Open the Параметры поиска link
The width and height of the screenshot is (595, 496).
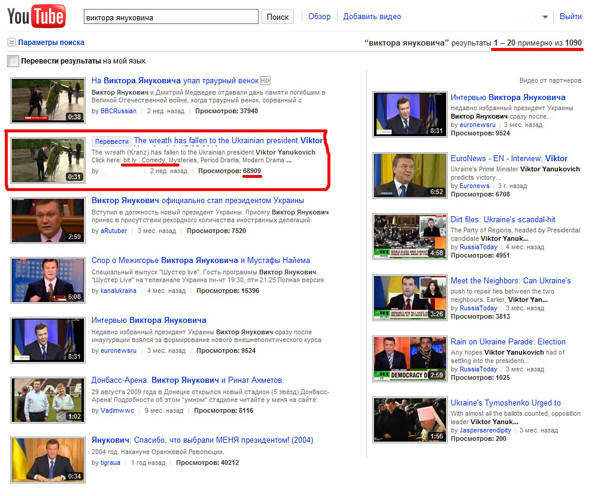(x=51, y=42)
